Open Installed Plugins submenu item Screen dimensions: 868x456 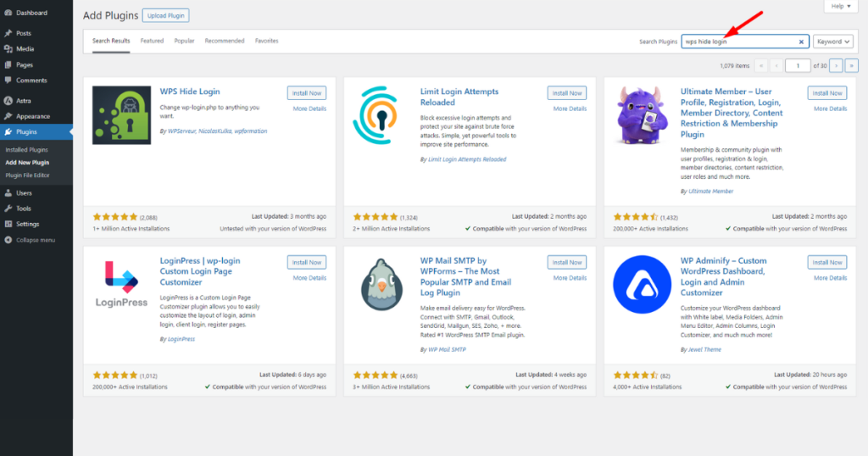[26, 150]
